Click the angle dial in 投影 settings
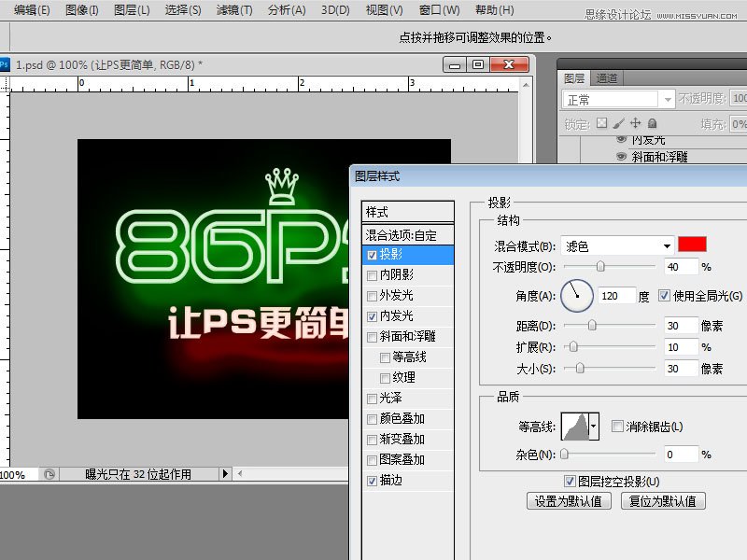Viewport: 747px width, 560px height. point(576,295)
